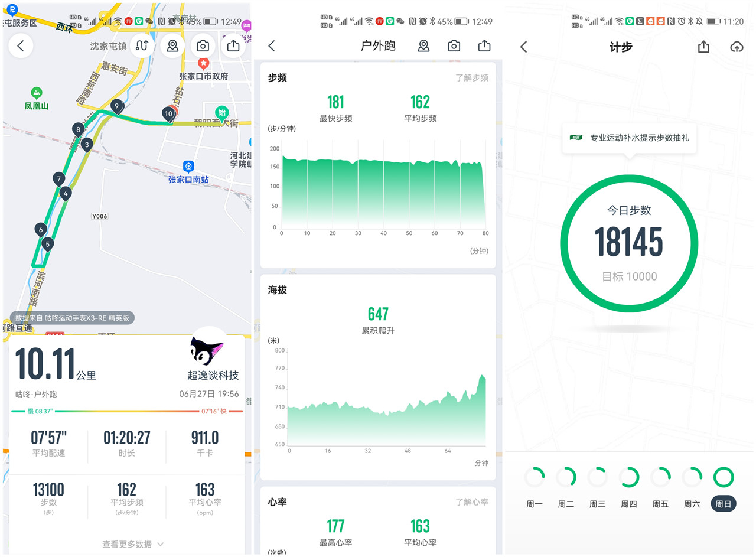This screenshot has height=557, width=756.
Task: Tap the 07'57" 平均配速 value
Action: click(x=48, y=438)
